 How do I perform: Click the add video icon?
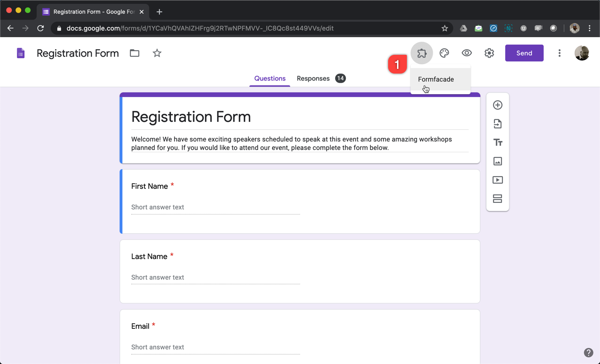(497, 180)
